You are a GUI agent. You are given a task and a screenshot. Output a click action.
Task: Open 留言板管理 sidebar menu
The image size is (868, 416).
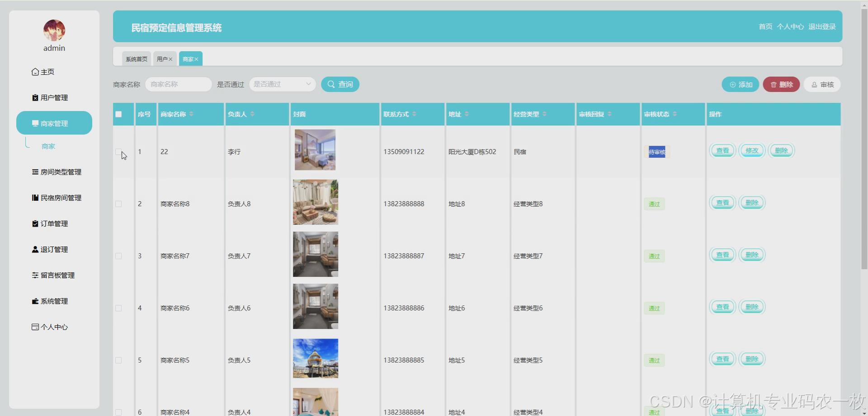[53, 275]
